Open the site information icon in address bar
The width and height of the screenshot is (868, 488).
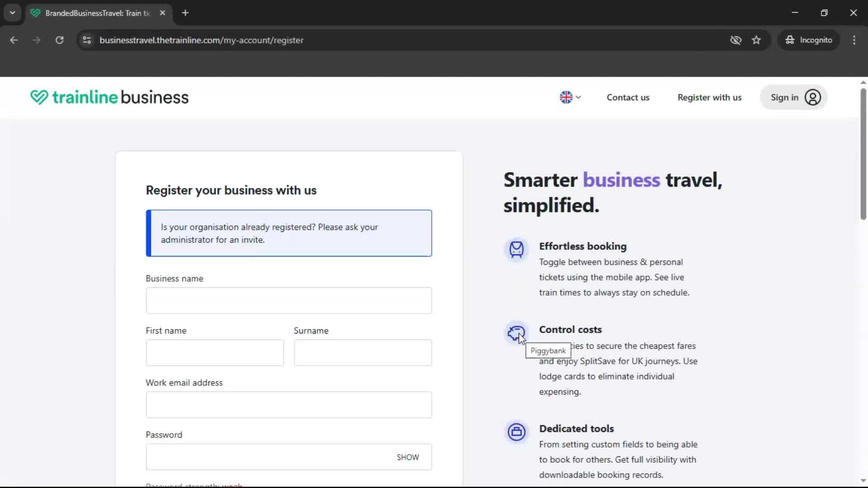(x=87, y=40)
